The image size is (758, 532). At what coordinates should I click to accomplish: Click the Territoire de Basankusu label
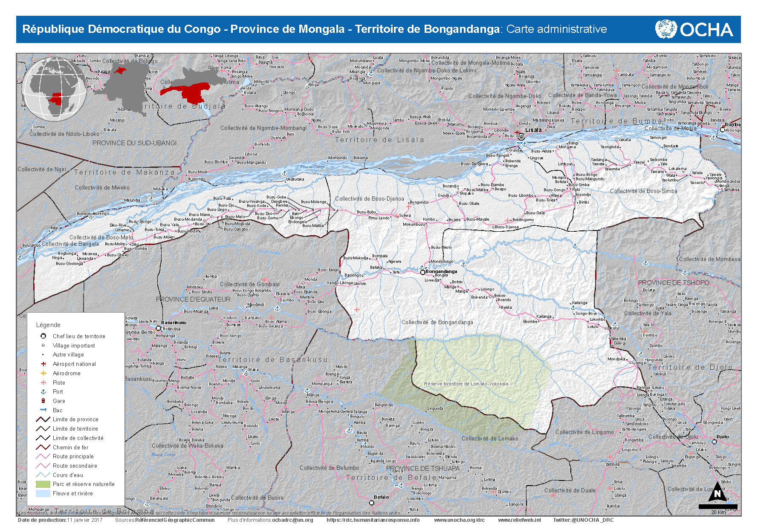[x=273, y=360]
